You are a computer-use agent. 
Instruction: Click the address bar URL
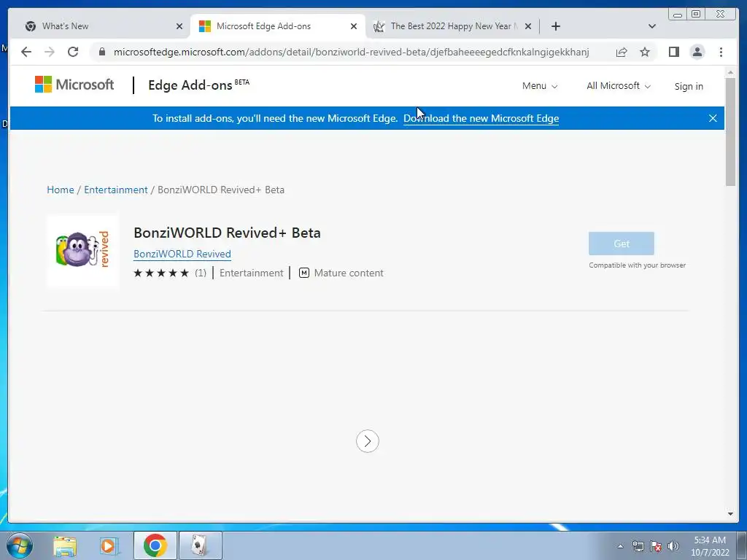point(351,52)
